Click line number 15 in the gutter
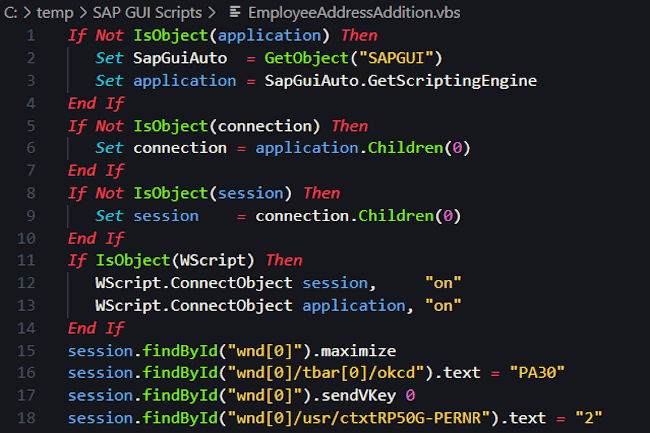 29,350
